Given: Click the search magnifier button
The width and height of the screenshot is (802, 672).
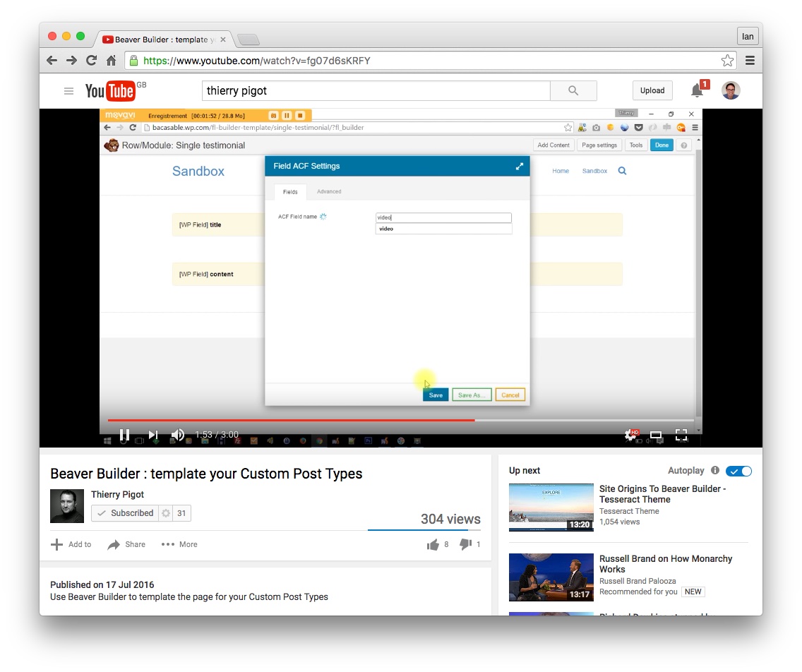Looking at the screenshot, I should (573, 90).
